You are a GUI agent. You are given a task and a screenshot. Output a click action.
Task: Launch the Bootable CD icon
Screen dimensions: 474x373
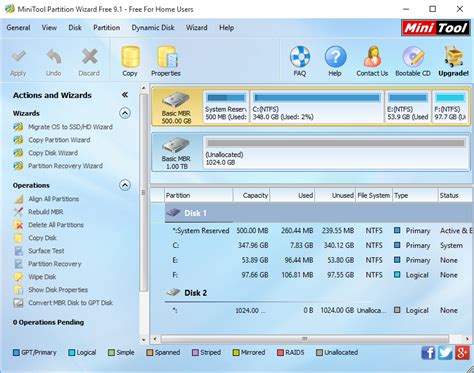coord(413,56)
